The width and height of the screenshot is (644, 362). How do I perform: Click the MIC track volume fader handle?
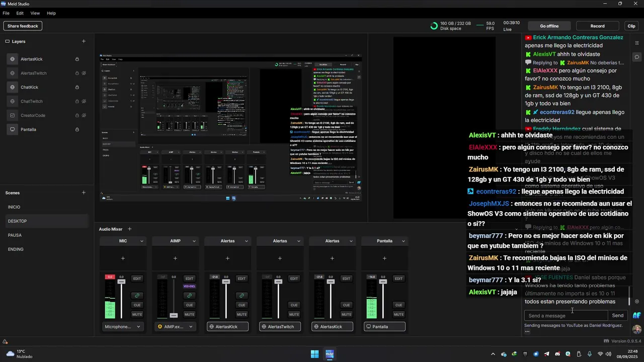tap(121, 282)
